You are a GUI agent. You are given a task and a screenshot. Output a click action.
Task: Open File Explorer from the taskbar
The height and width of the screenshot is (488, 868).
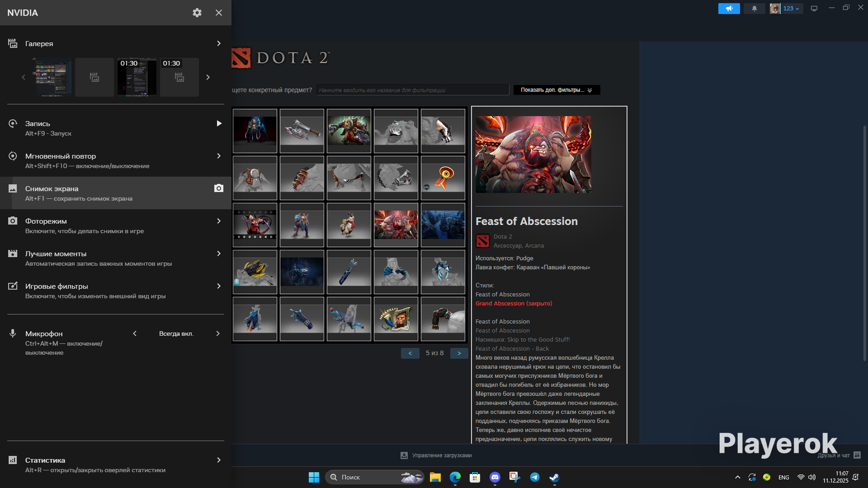pos(435,477)
